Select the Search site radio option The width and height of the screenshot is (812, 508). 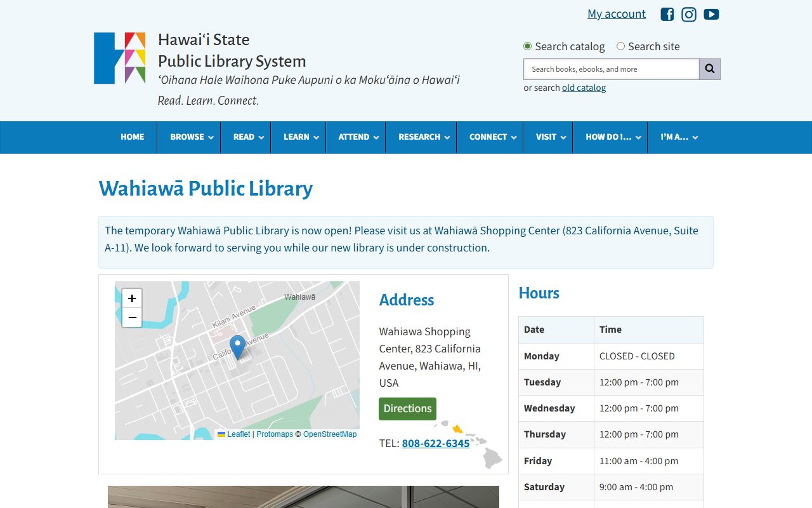[x=620, y=46]
